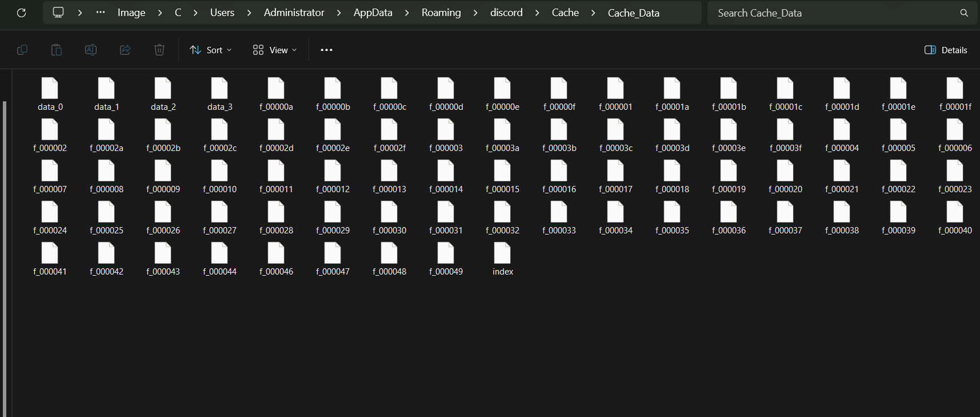Select the file named f_00002d
The height and width of the screenshot is (417, 980).
click(276, 136)
